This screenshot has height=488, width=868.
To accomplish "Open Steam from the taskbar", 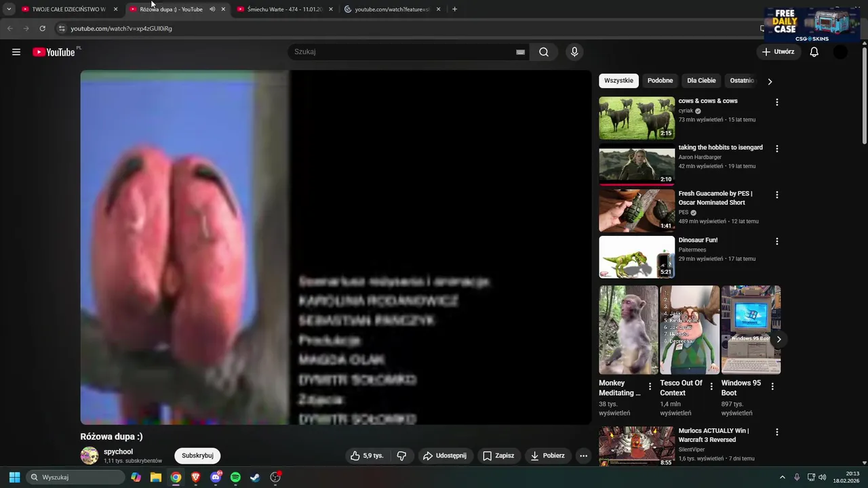I will tap(255, 477).
